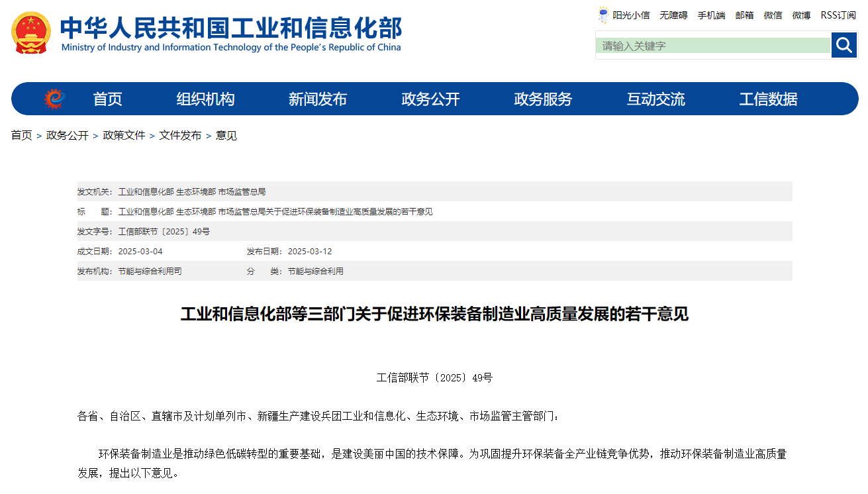Click the 发布日期 value 2025-03-12
Viewport: 868px width, 494px height.
310,252
